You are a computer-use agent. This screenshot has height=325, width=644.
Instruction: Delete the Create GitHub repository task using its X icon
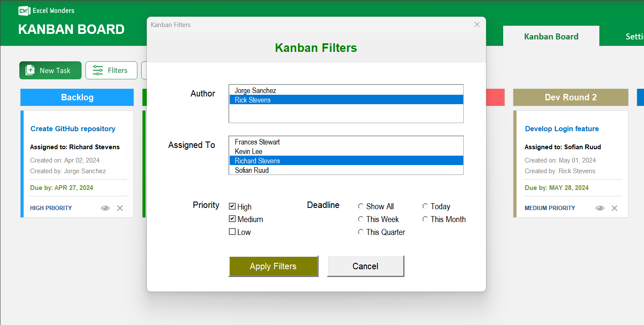[120, 208]
